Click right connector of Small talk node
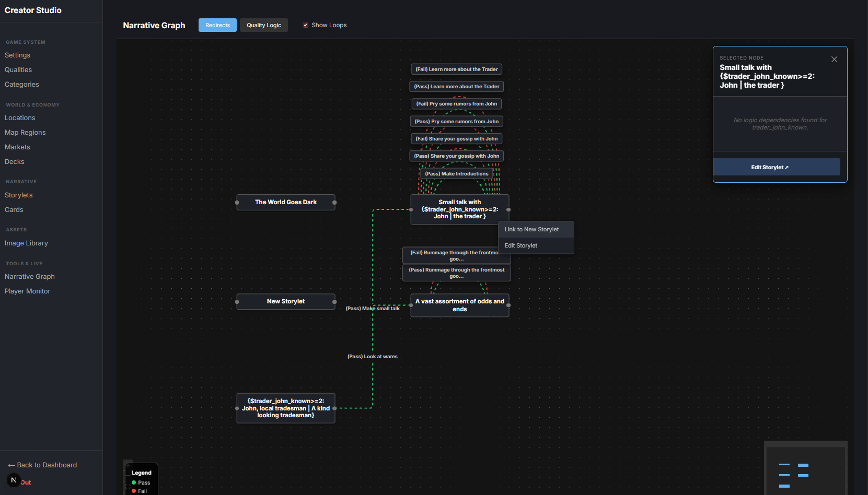 pos(508,209)
